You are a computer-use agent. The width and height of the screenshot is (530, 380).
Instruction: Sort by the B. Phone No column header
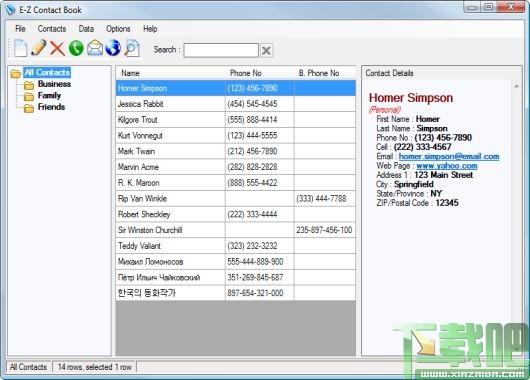pos(325,73)
